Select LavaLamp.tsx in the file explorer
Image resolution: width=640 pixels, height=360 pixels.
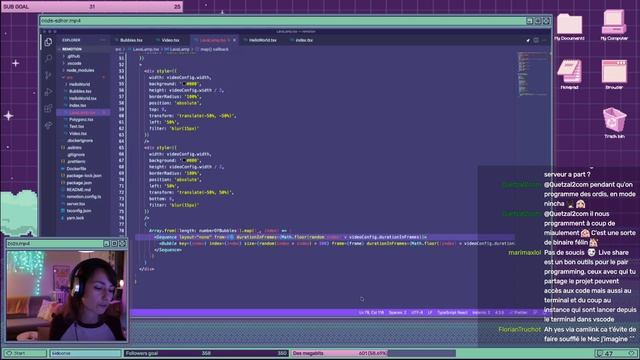(x=83, y=113)
